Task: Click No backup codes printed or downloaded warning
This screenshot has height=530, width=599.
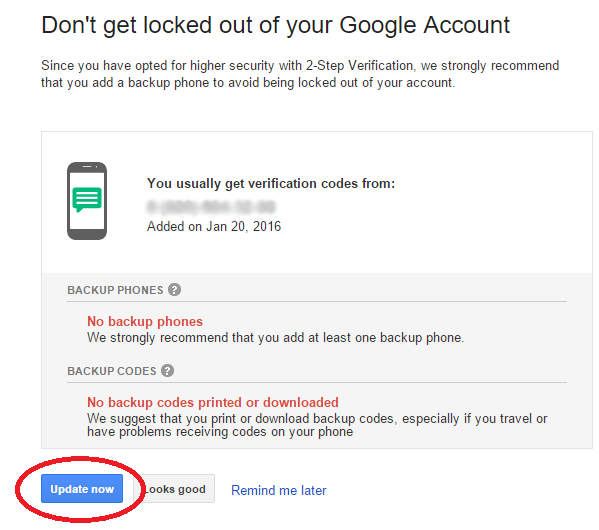Action: (213, 402)
